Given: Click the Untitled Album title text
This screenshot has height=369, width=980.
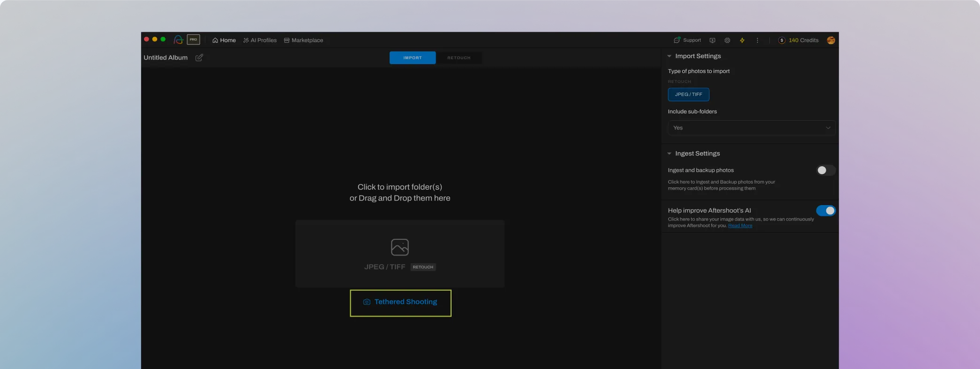Looking at the screenshot, I should (166, 58).
